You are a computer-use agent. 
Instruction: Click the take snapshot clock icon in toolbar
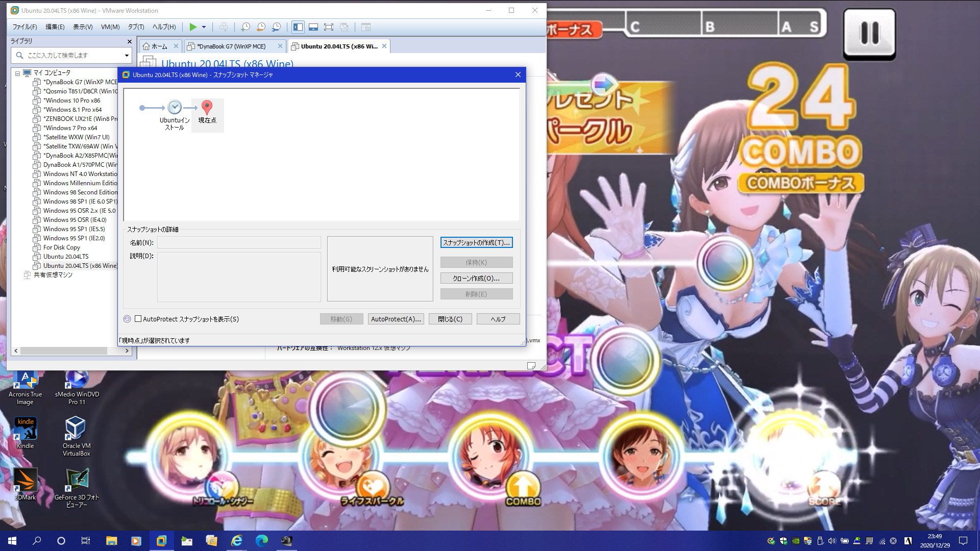(246, 27)
